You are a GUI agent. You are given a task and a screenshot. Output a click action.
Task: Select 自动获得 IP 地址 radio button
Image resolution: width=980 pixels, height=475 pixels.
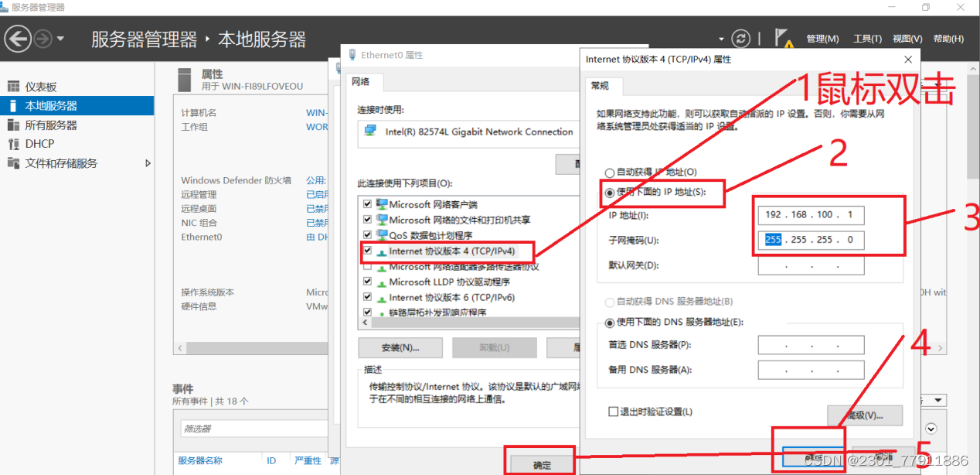click(610, 172)
